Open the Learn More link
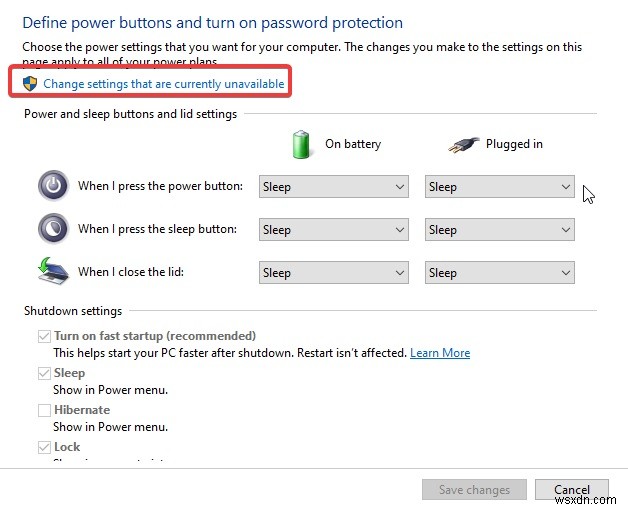 coord(440,353)
